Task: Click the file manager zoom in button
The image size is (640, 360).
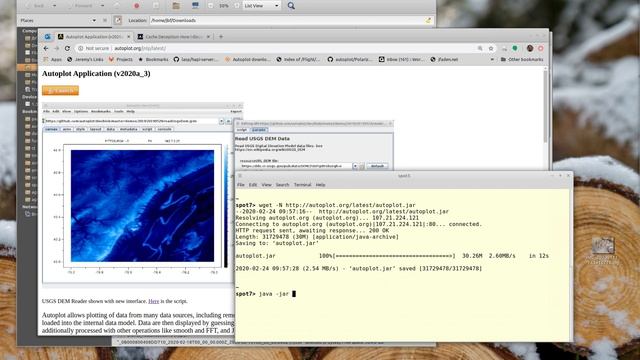Action: pyautogui.click(x=238, y=6)
